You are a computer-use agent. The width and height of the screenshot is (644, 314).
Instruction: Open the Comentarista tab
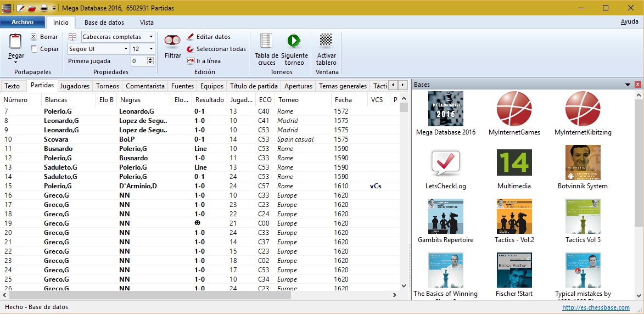coord(145,86)
